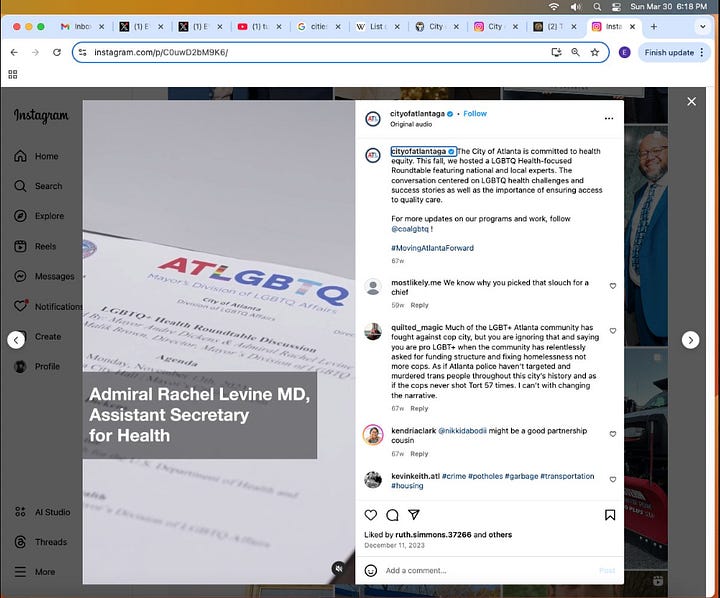Open kendriaclark's profile picture

[373, 434]
